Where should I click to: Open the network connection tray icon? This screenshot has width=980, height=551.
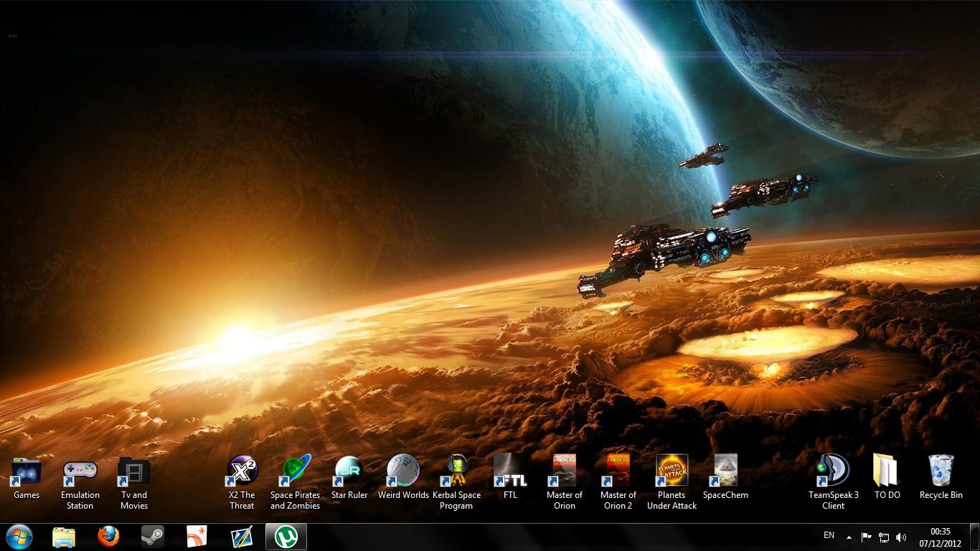[884, 537]
